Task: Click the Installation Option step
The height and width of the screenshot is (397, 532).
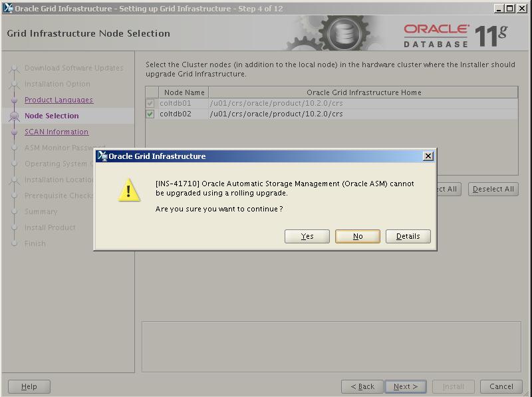Action: point(57,84)
